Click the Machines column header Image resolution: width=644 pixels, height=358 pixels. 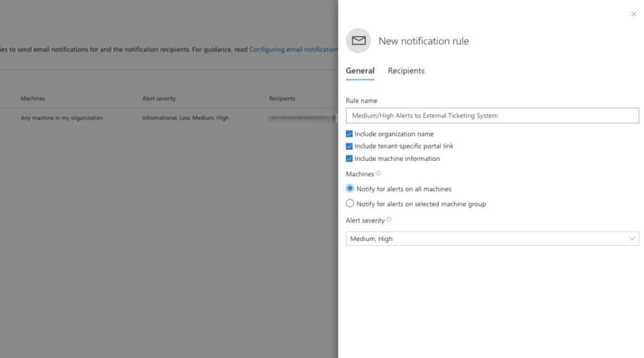point(33,99)
